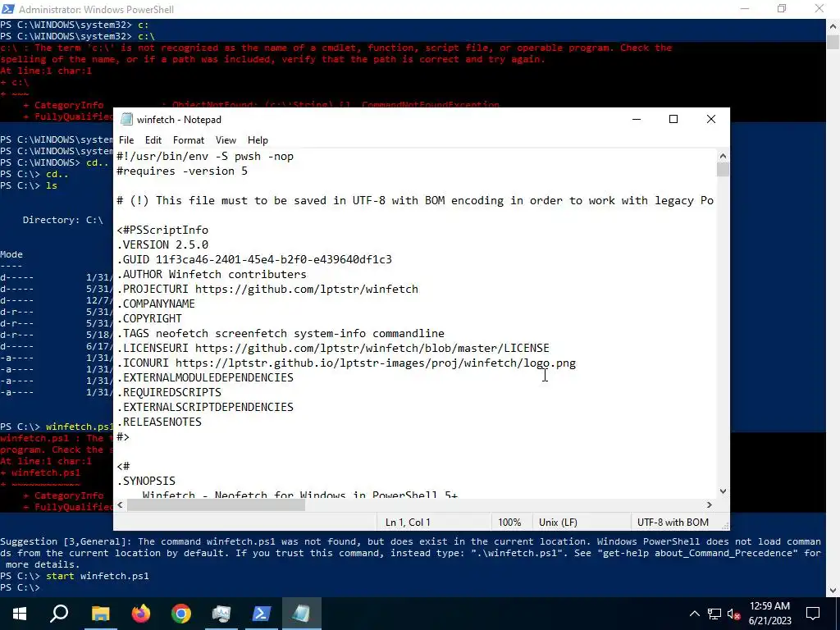This screenshot has width=840, height=630.
Task: Open the notification center icon
Action: [813, 614]
